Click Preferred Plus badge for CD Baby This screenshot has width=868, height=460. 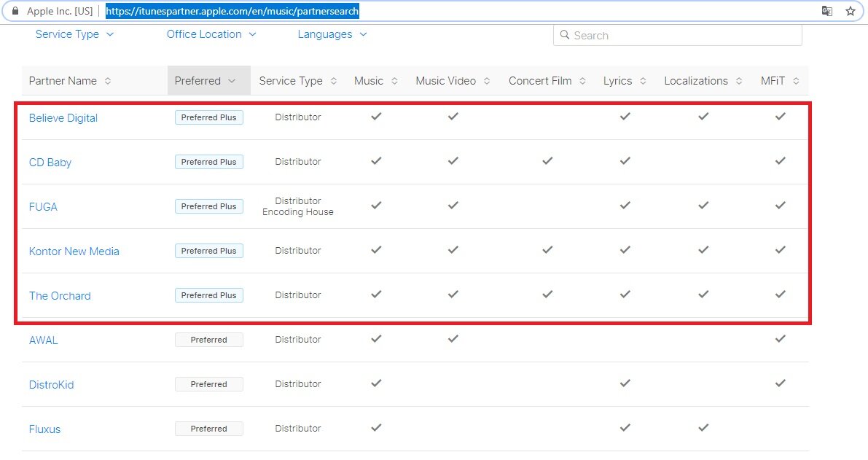tap(208, 162)
